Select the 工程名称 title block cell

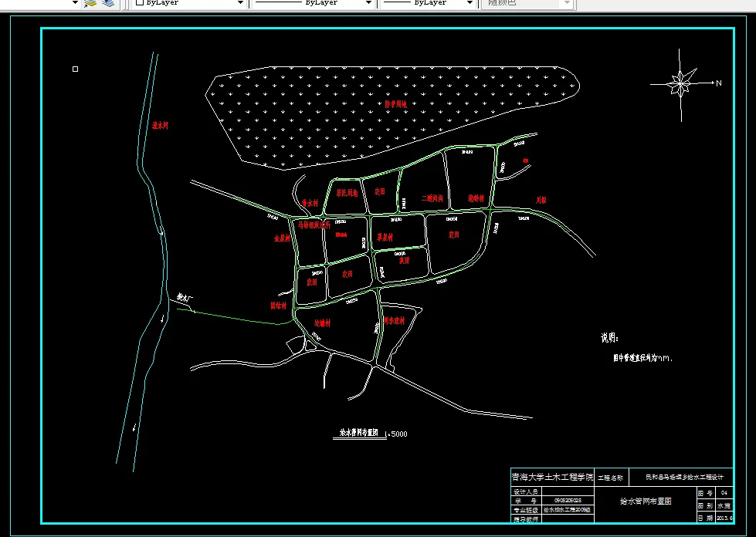point(610,478)
